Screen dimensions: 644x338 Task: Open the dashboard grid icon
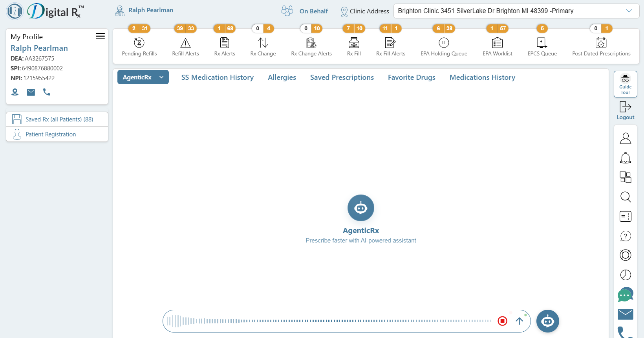(x=626, y=177)
